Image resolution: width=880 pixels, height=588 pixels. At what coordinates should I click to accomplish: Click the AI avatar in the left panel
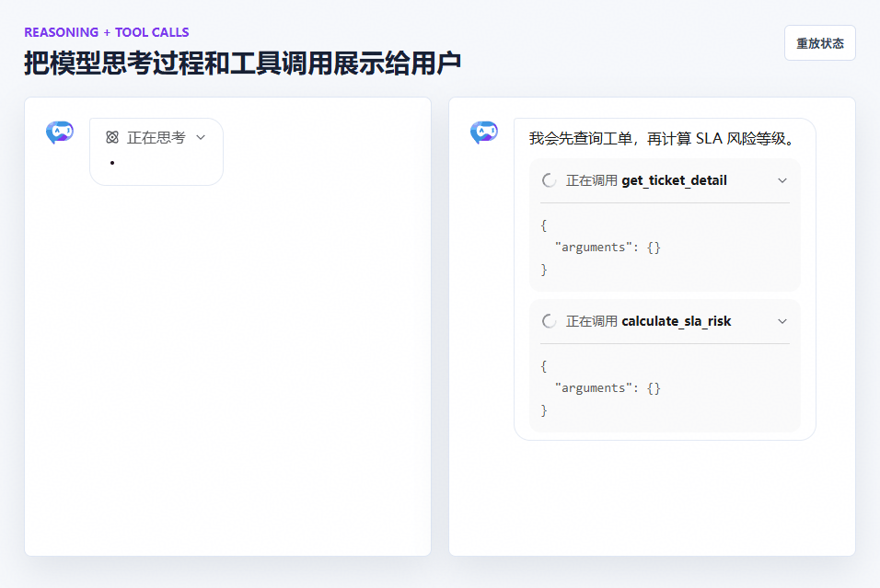coord(60,133)
